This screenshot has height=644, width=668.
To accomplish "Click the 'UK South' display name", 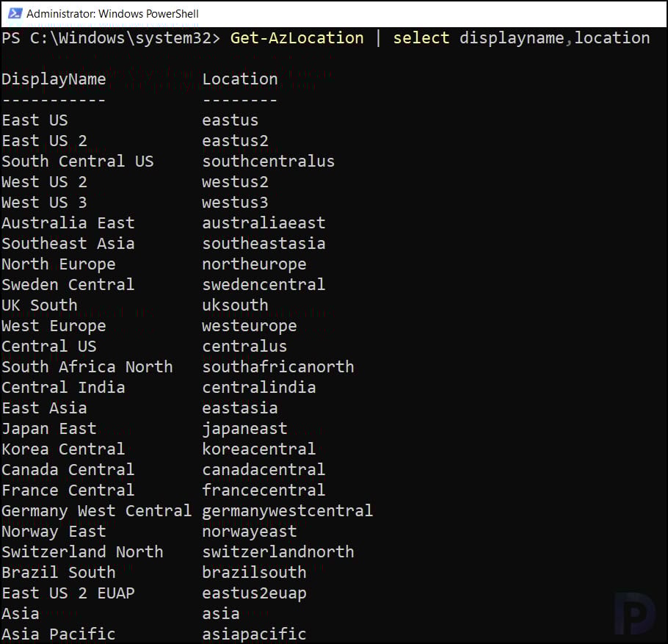I will point(40,305).
